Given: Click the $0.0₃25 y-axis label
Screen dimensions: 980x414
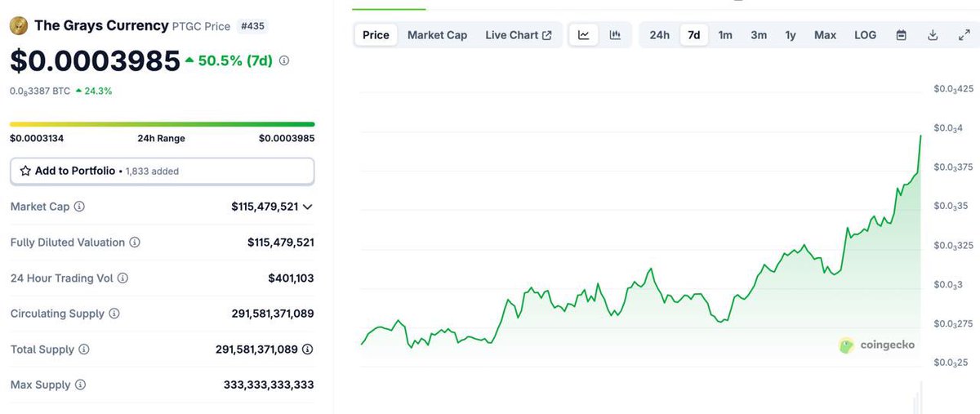Looking at the screenshot, I should tap(951, 363).
